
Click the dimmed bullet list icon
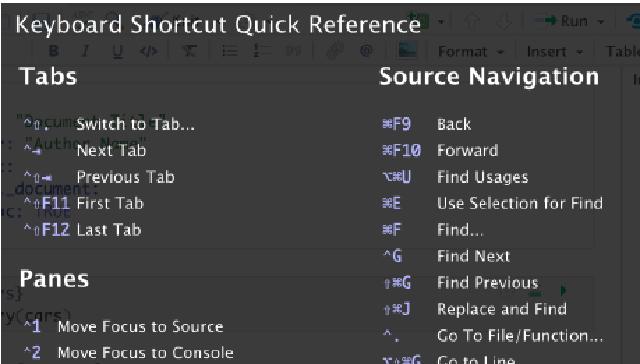coord(229,51)
